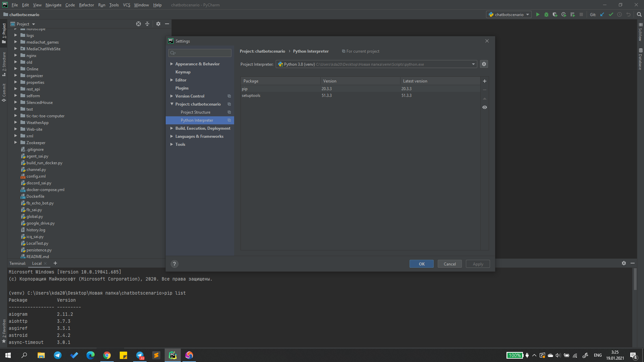The width and height of the screenshot is (644, 362).
Task: Open Windows Start menu
Action: [x=8, y=355]
